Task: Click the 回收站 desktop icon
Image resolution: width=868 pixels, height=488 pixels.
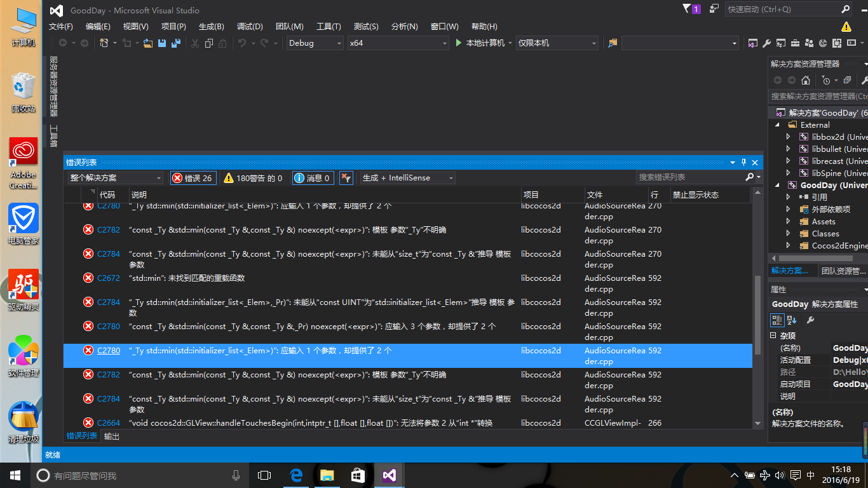Action: click(24, 93)
